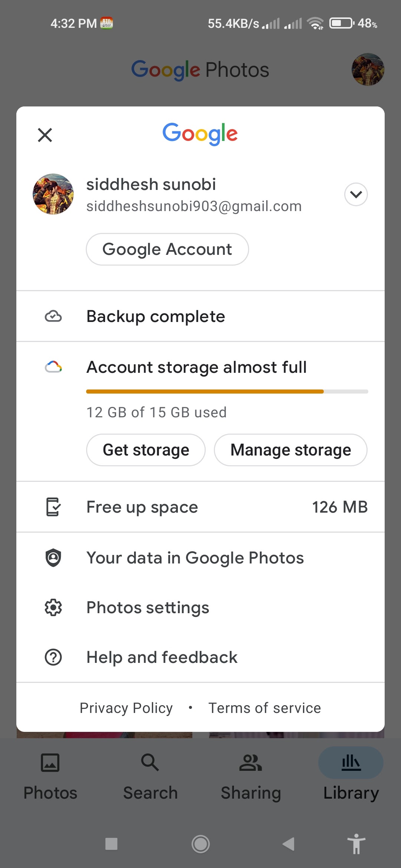This screenshot has height=868, width=401.
Task: Select Free up space 126 MB
Action: tap(200, 507)
